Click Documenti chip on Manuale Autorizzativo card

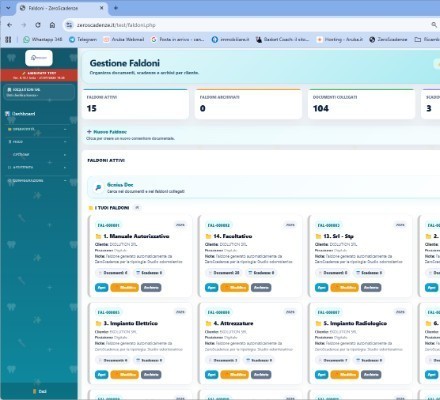[x=113, y=273]
